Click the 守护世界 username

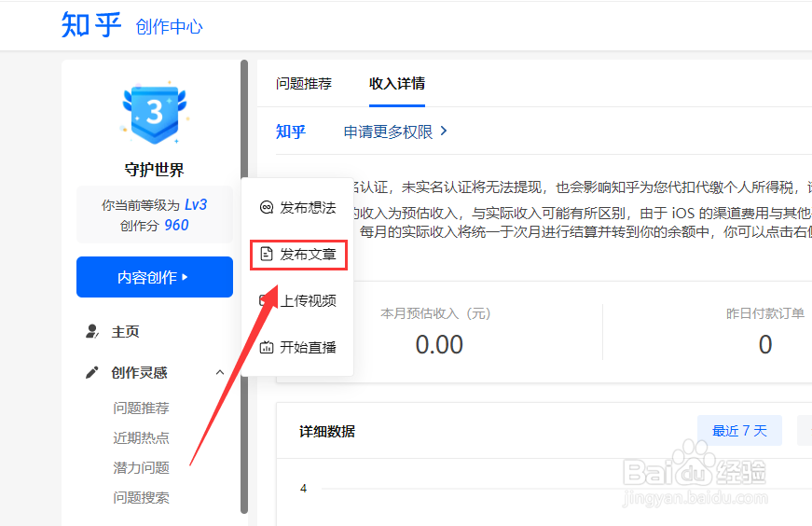click(x=155, y=170)
